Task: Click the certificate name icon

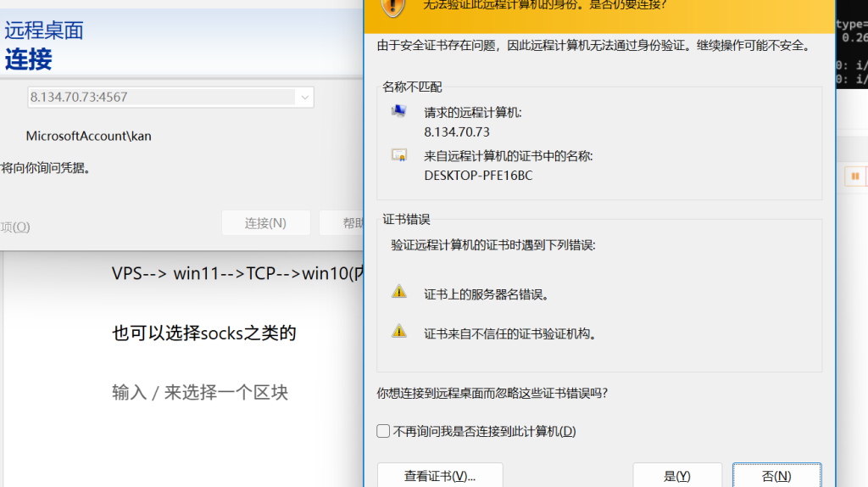Action: tap(398, 155)
